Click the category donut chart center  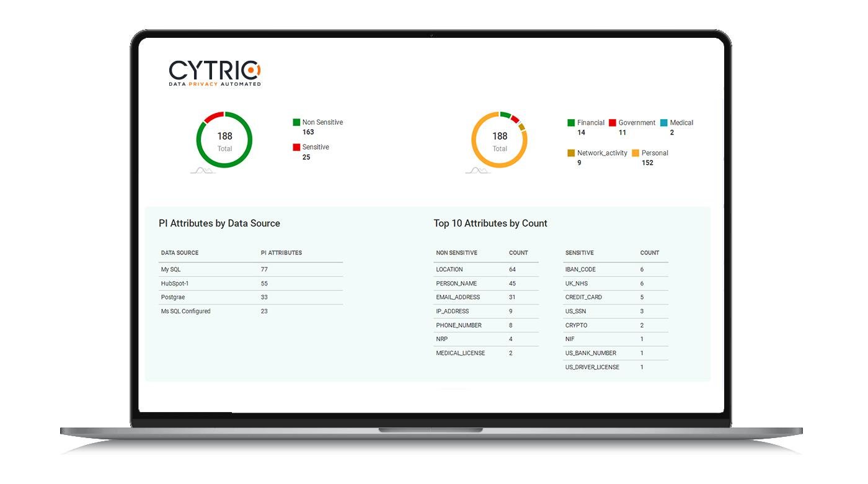coord(499,140)
